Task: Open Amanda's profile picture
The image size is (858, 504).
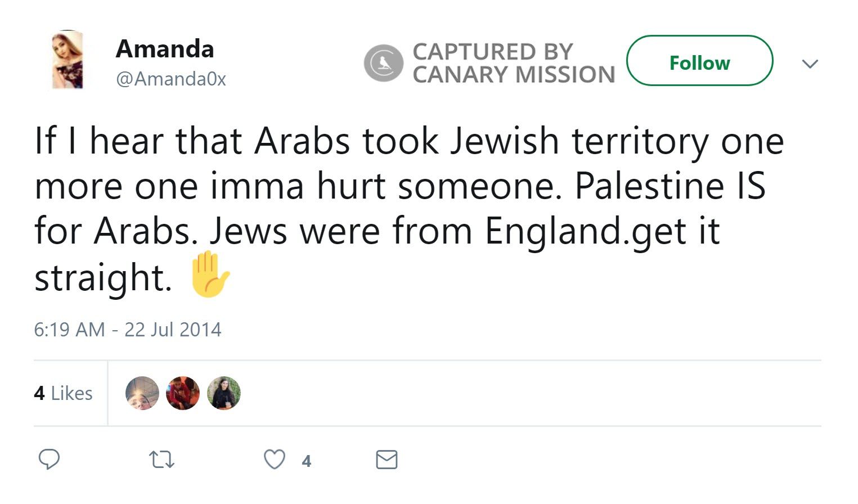Action: click(68, 60)
